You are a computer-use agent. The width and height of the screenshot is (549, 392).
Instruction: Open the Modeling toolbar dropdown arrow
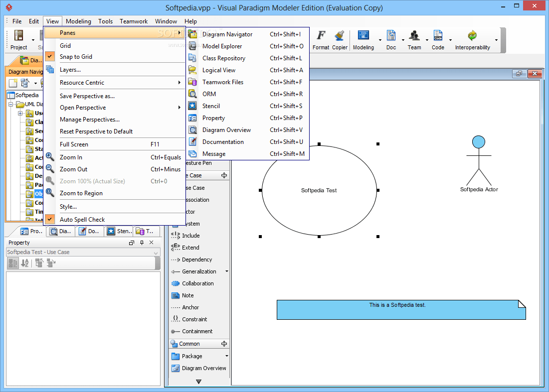click(380, 40)
